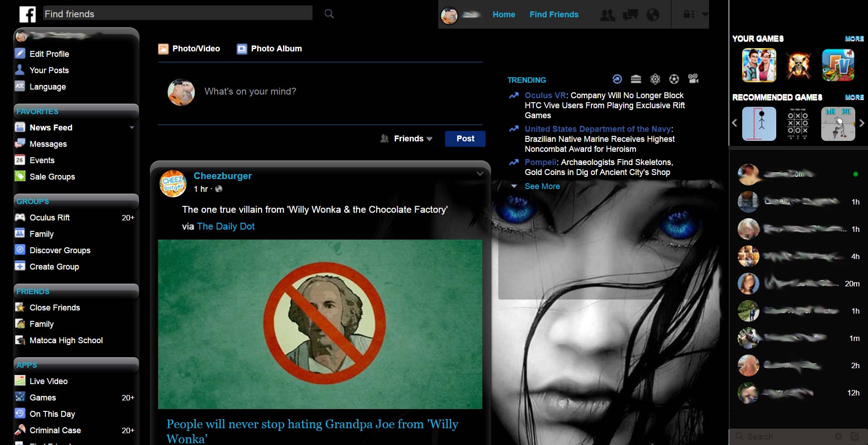This screenshot has width=868, height=445.
Task: Select the Politics trending category icon
Action: (636, 79)
